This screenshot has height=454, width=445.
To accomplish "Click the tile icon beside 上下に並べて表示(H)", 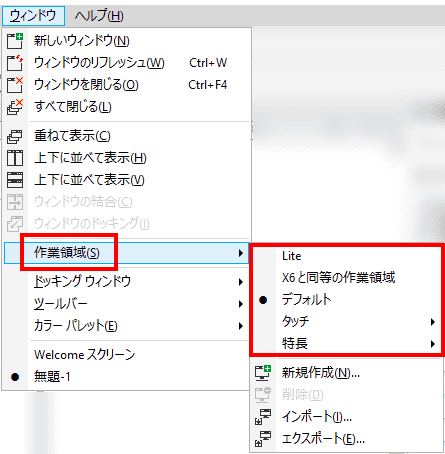I will click(15, 158).
